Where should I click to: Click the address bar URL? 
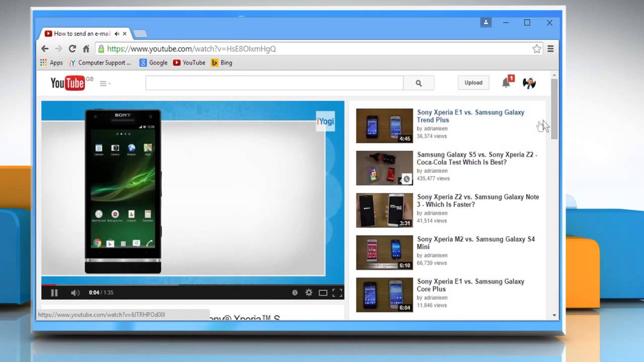point(192,49)
